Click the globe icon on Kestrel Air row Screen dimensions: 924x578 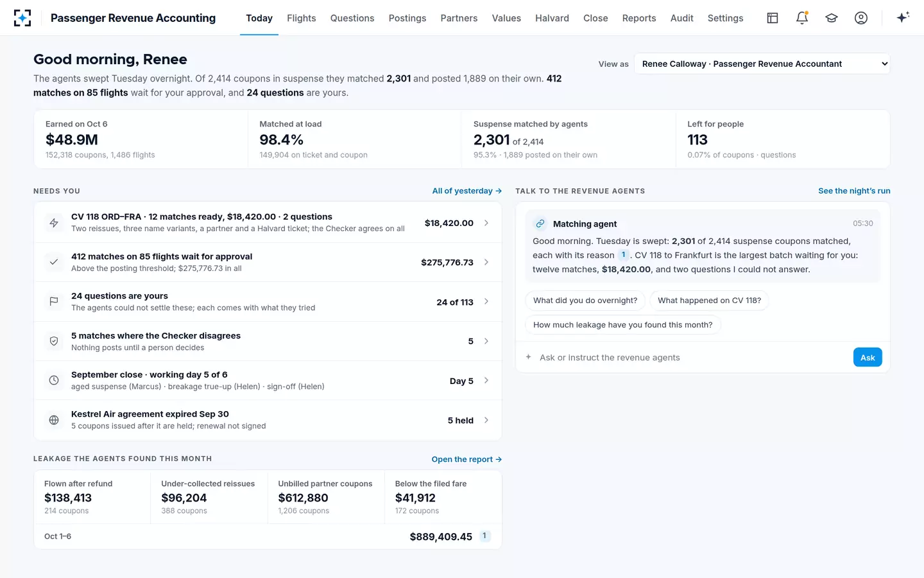coord(54,420)
